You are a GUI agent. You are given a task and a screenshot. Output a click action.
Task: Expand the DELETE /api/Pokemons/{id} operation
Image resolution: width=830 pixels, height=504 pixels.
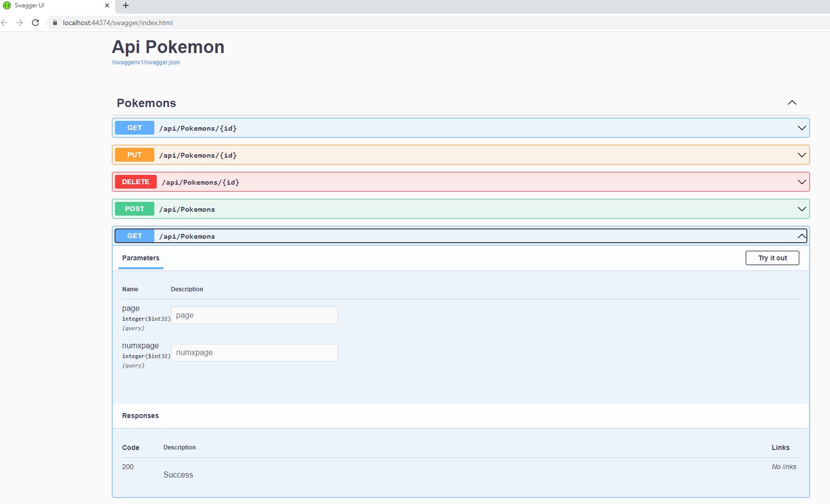point(801,182)
